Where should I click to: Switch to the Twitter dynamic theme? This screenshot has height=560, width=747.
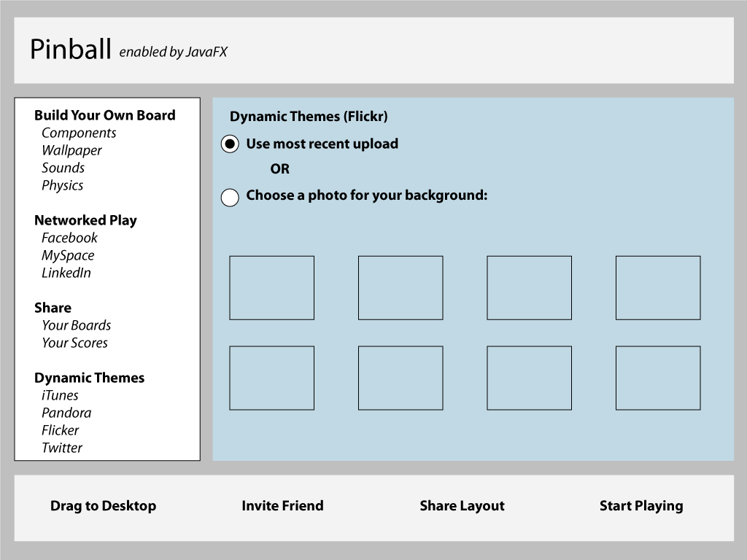tap(62, 448)
